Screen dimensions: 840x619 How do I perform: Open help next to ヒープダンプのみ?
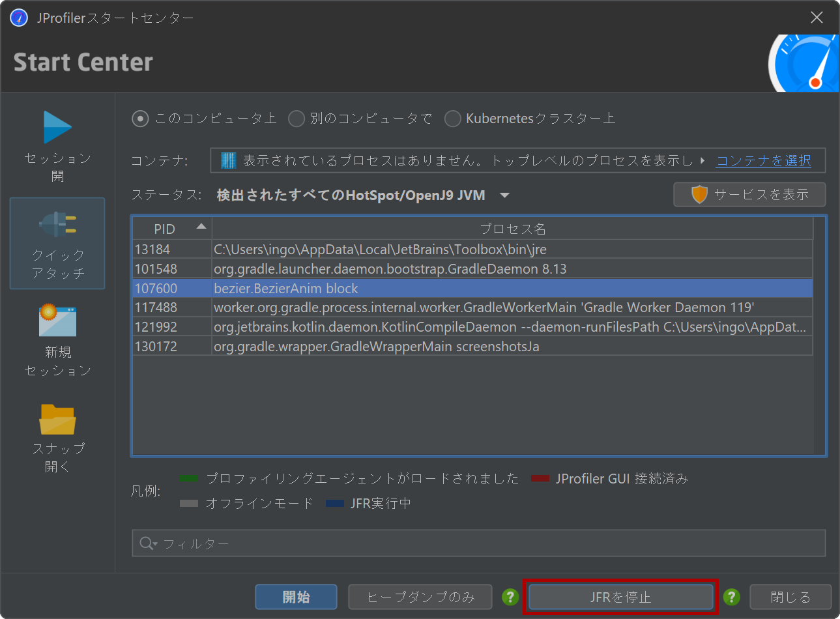(x=510, y=597)
